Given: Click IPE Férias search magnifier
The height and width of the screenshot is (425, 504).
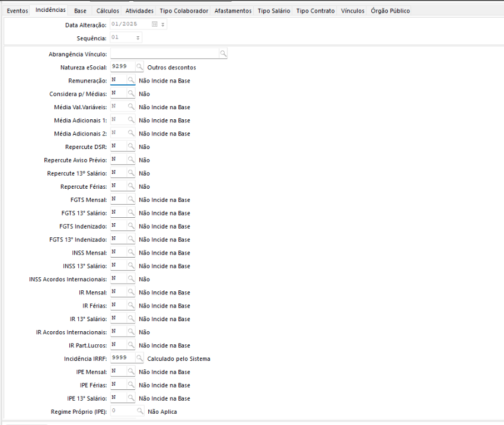Looking at the screenshot, I should pos(131,384).
